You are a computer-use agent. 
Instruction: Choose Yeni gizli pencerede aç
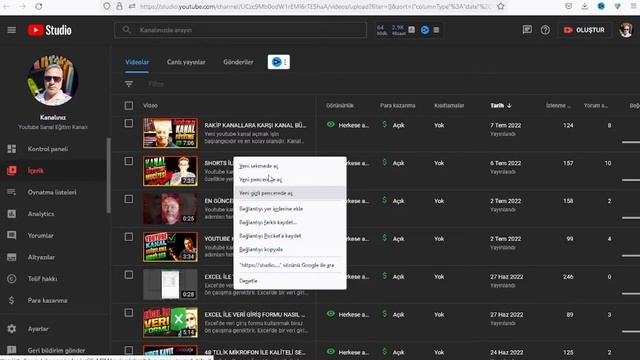pos(290,193)
